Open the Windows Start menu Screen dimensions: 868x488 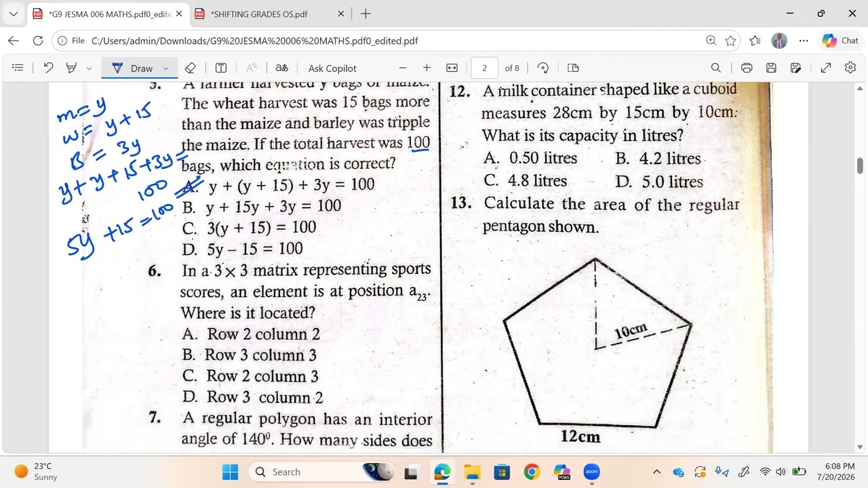[x=231, y=472]
